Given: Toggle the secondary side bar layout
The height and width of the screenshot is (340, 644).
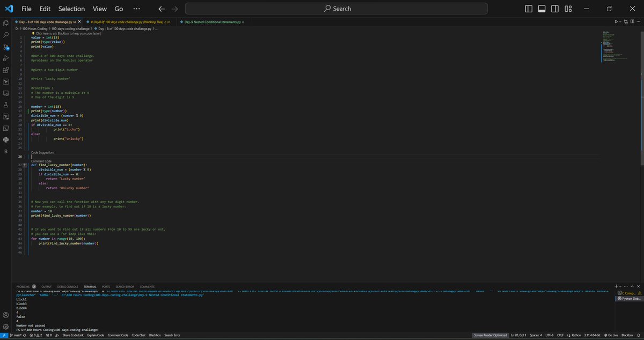Looking at the screenshot, I should 555,9.
